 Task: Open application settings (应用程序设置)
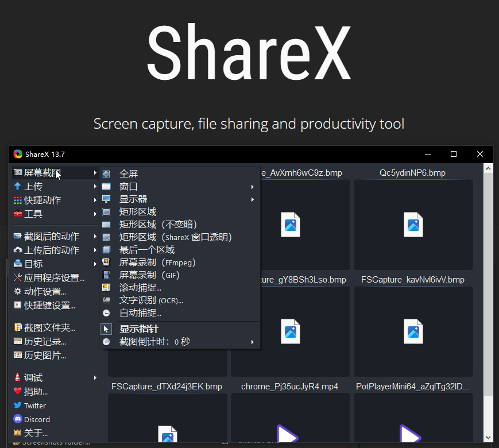pos(54,278)
